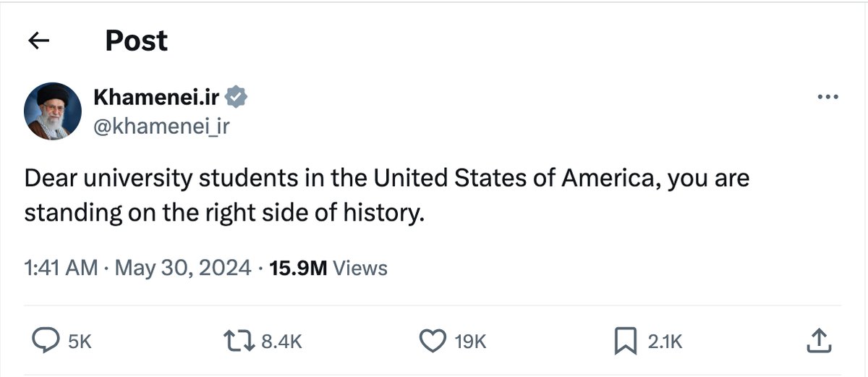Click the 5K reply count

tap(80, 342)
